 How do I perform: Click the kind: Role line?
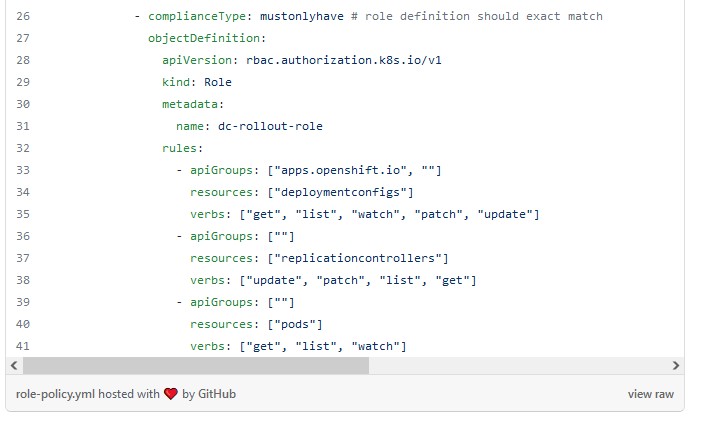click(197, 82)
